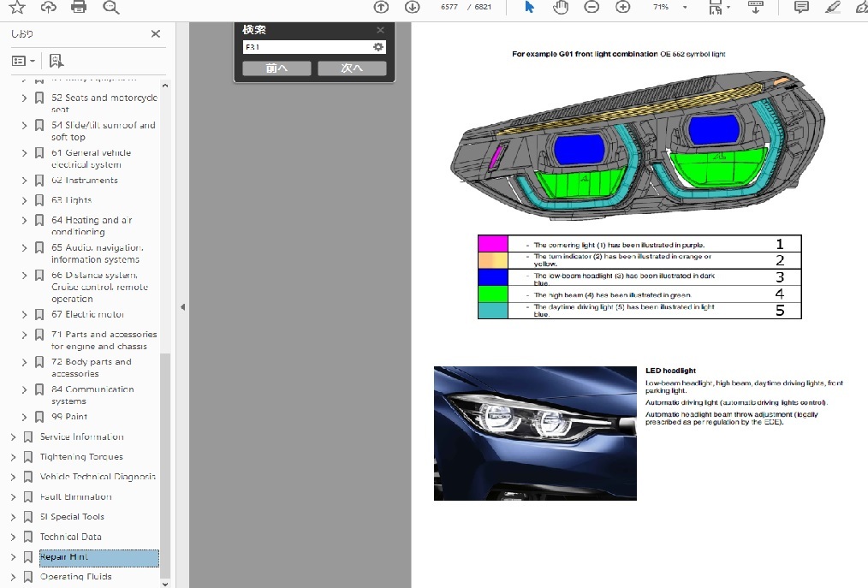Select the 99 Paint bookmark

pos(69,416)
